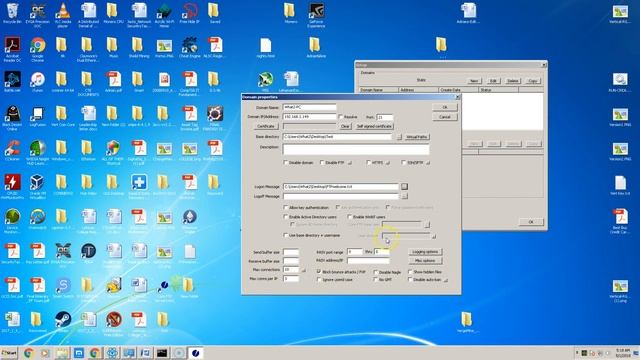The height and width of the screenshot is (360, 640).
Task: Click OK in Setup window
Action: (531, 222)
